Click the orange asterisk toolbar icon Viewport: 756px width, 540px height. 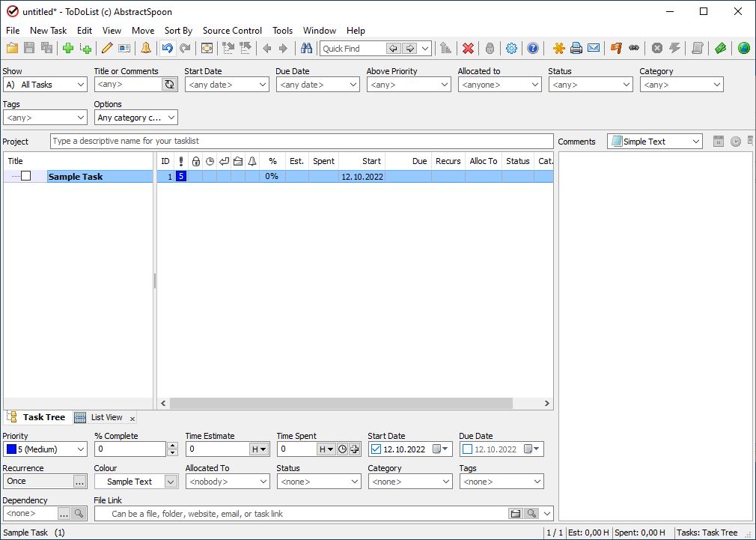(x=558, y=48)
